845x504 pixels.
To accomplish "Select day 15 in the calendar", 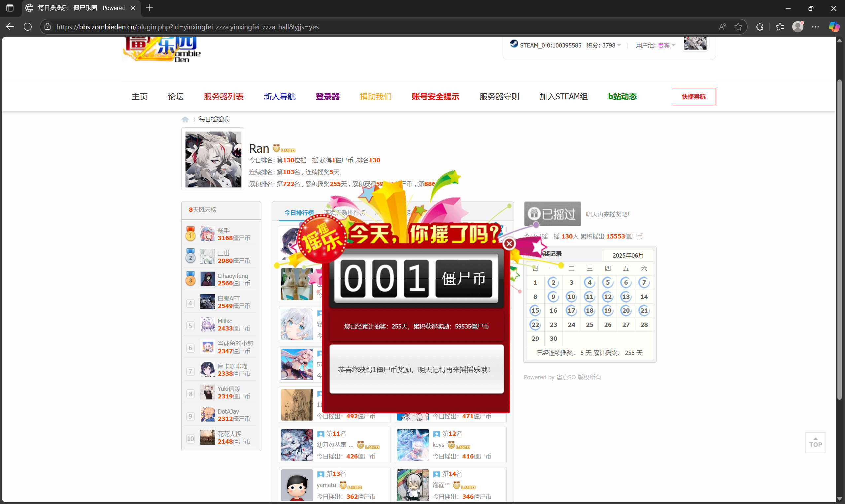I will [x=535, y=311].
